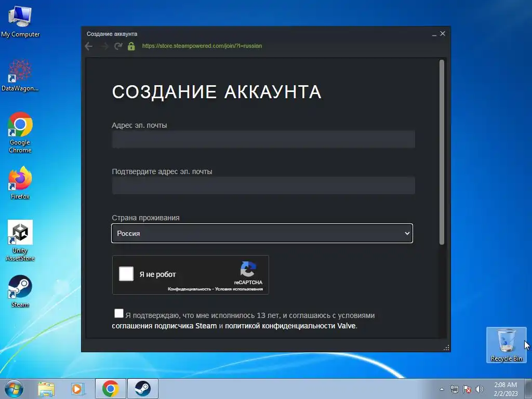Click the page vertical scrollbar thumb
Viewport: 532px width, 399px height.
click(442, 152)
